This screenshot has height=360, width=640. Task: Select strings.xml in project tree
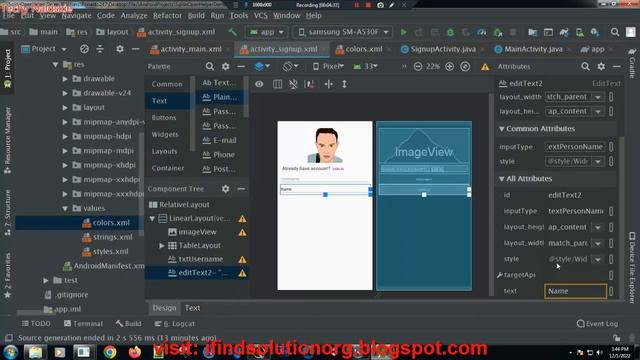(108, 237)
